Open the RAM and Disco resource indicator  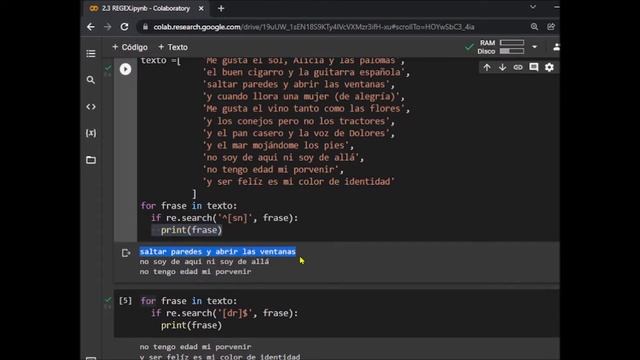click(501, 47)
